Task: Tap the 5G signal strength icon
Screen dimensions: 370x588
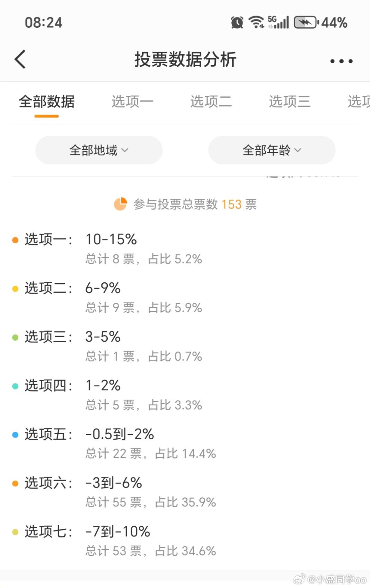Action: [x=278, y=22]
